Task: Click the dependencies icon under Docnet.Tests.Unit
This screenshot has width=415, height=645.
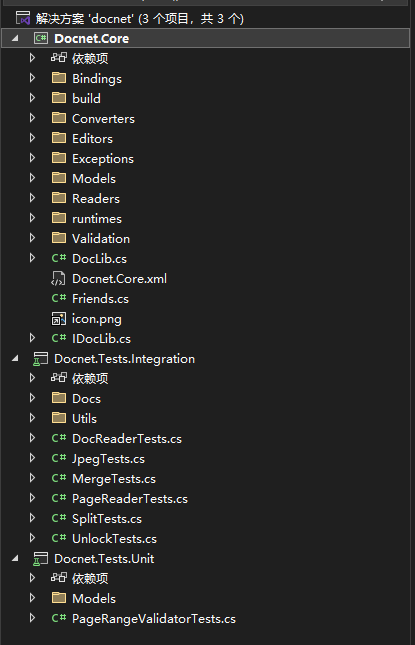Action: point(59,578)
